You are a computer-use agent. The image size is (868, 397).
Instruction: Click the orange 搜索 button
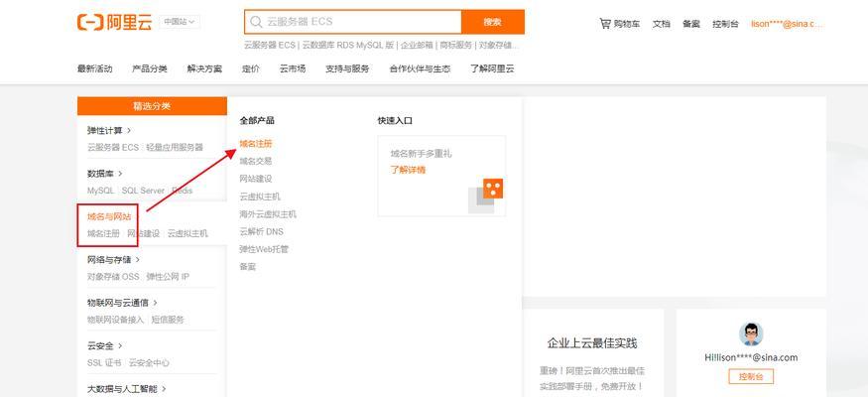493,22
